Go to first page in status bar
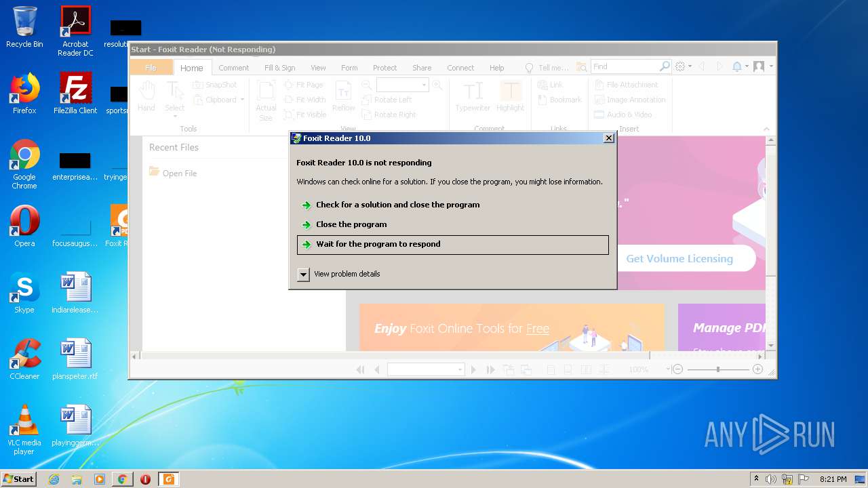This screenshot has width=868, height=488. (x=360, y=369)
